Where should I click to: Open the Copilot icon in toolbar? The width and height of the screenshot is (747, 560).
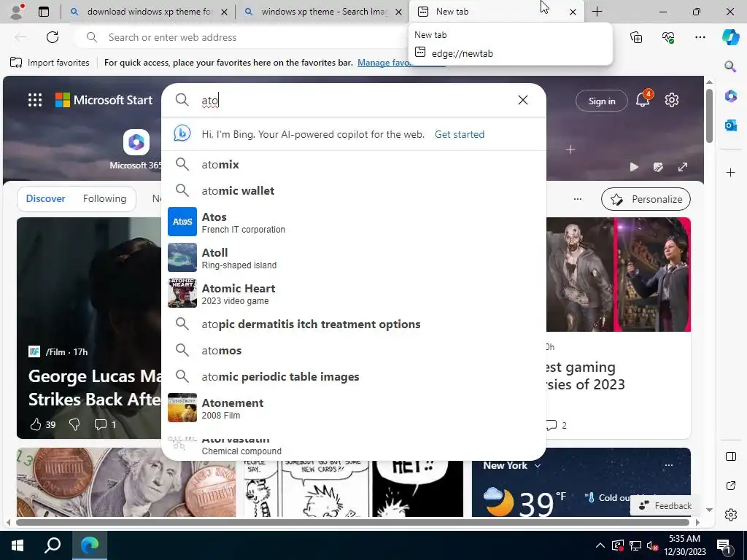pyautogui.click(x=730, y=37)
